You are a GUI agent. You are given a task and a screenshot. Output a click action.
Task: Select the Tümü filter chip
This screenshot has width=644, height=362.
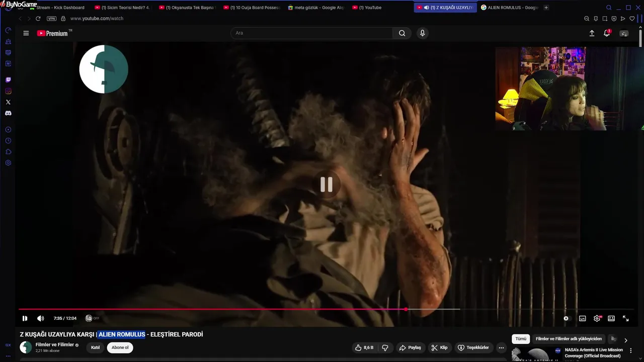(521, 339)
